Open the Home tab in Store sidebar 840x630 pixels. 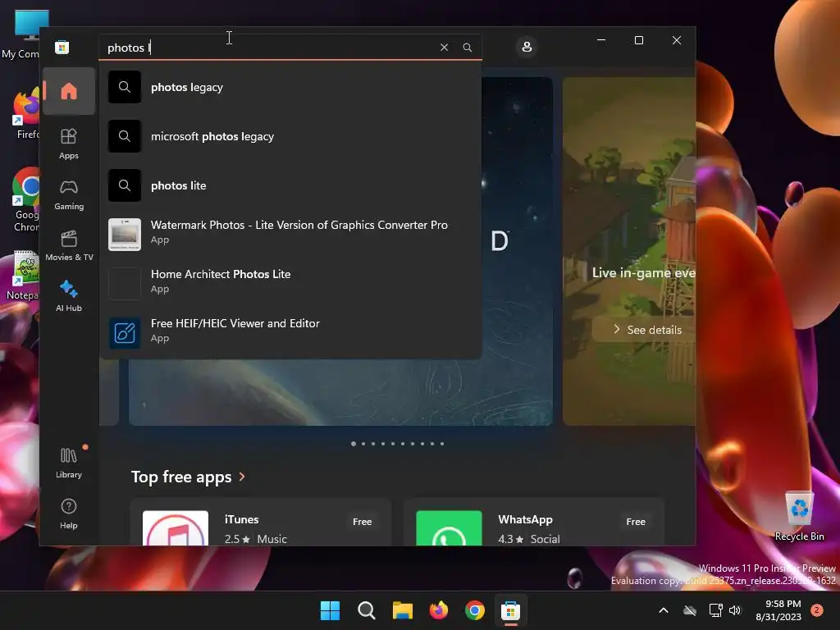(69, 91)
